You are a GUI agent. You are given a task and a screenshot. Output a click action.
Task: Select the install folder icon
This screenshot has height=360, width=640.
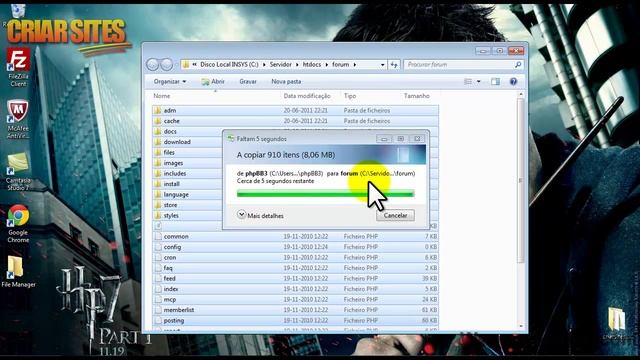(158, 184)
